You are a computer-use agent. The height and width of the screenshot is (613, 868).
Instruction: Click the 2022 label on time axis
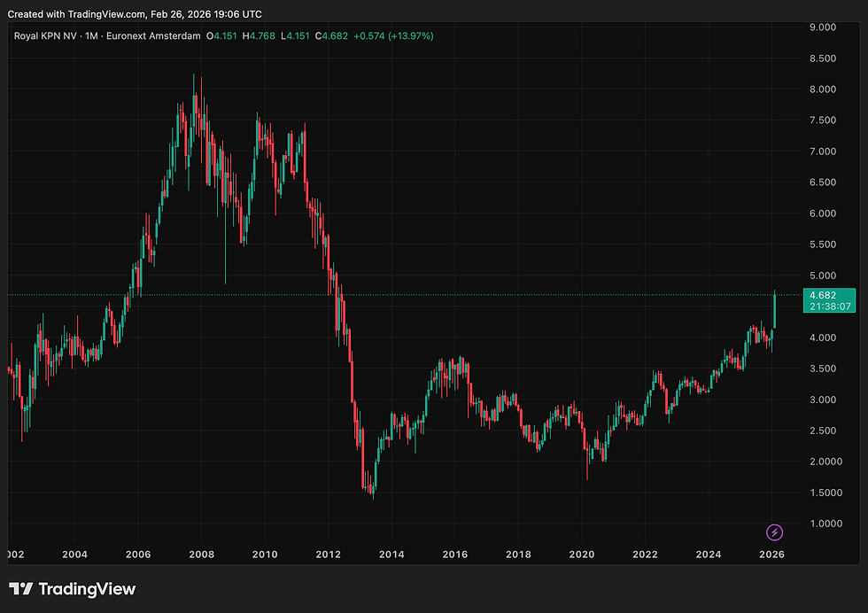pyautogui.click(x=645, y=555)
